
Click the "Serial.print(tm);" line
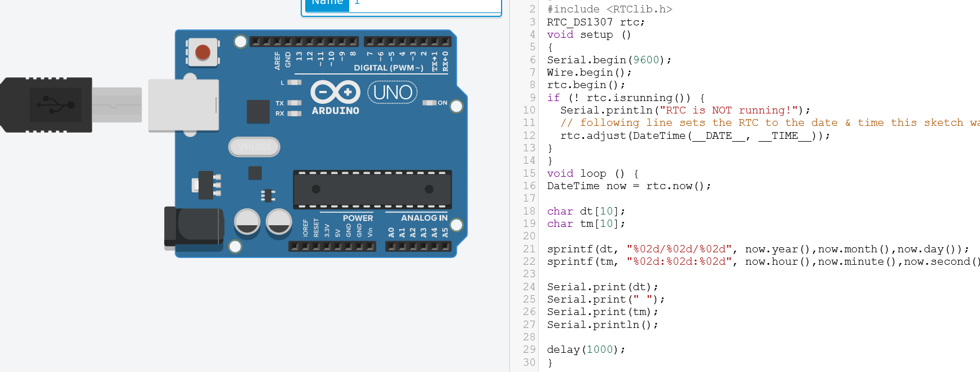603,312
